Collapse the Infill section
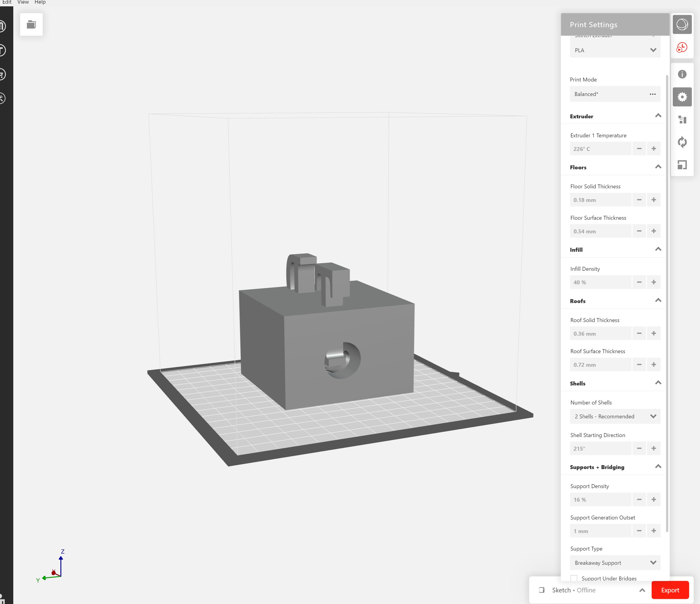Image resolution: width=700 pixels, height=604 pixels. tap(658, 249)
